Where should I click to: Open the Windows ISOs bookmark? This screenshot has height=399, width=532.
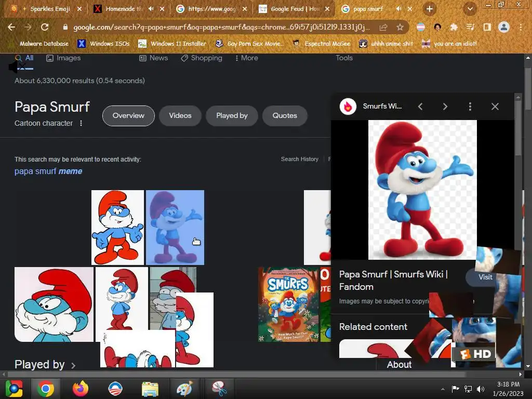tap(103, 44)
